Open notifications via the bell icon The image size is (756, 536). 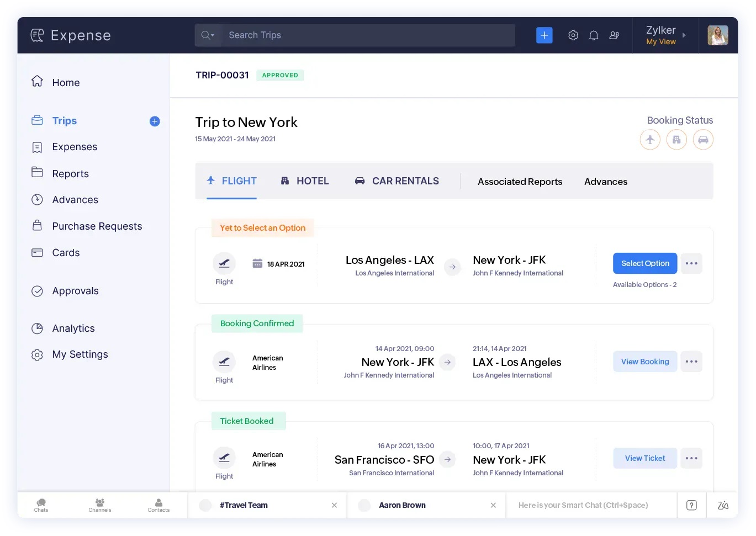click(x=594, y=35)
